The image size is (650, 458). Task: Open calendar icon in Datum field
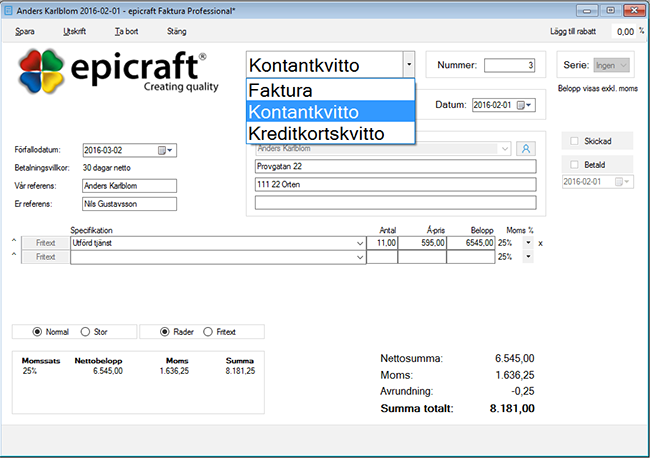521,105
